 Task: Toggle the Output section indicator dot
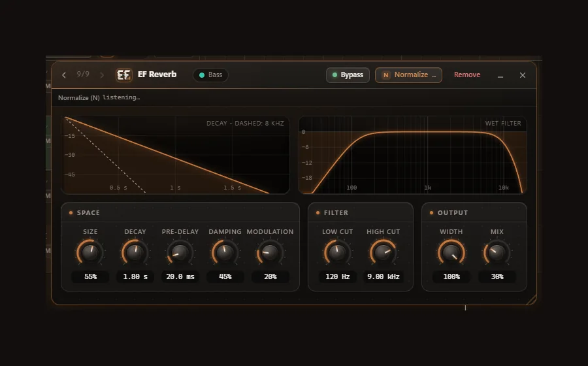click(431, 212)
